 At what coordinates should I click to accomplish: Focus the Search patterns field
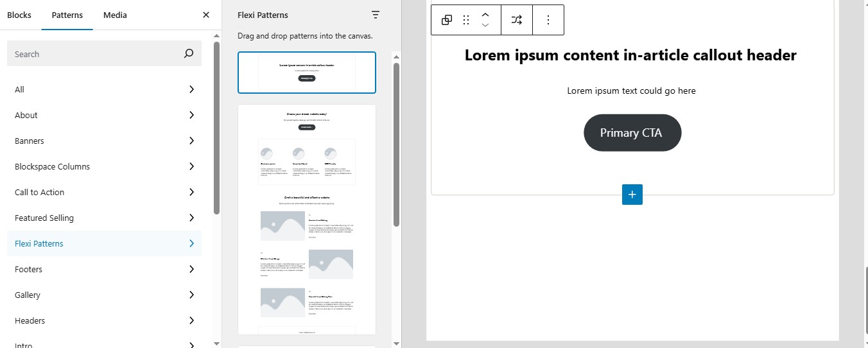click(x=104, y=54)
